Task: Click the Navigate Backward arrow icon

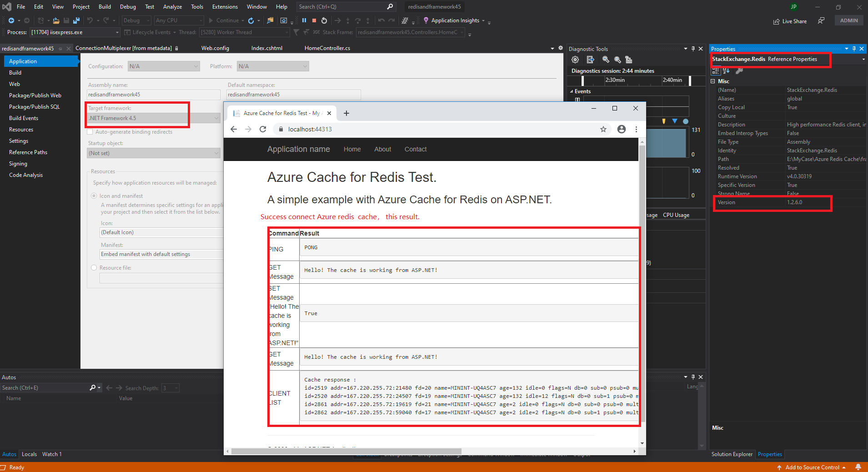Action: click(x=11, y=20)
